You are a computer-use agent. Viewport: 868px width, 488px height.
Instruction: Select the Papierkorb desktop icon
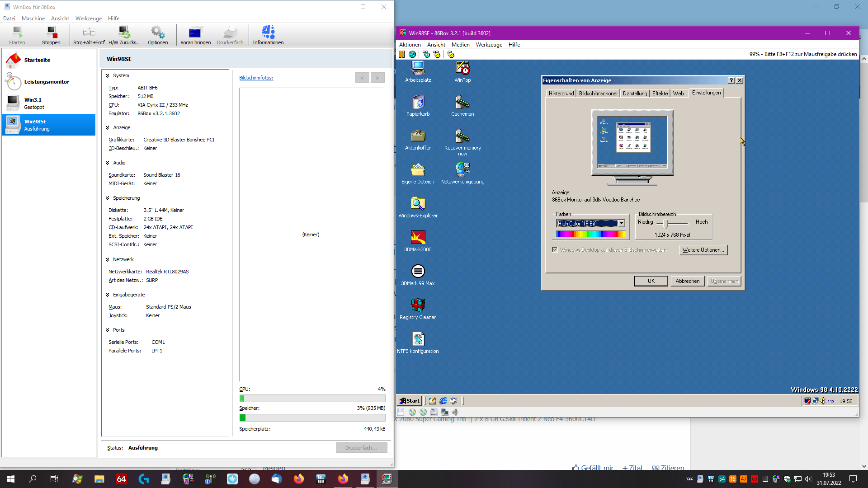tap(418, 106)
